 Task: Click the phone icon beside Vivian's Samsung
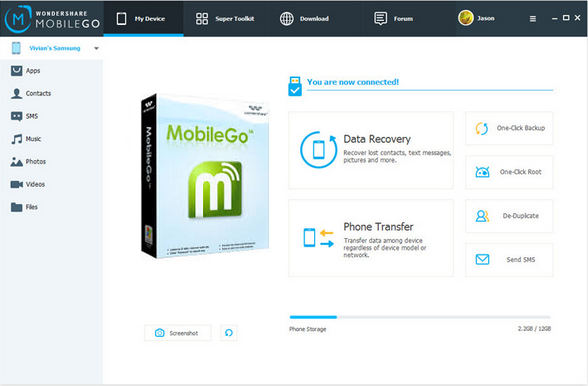coord(16,48)
